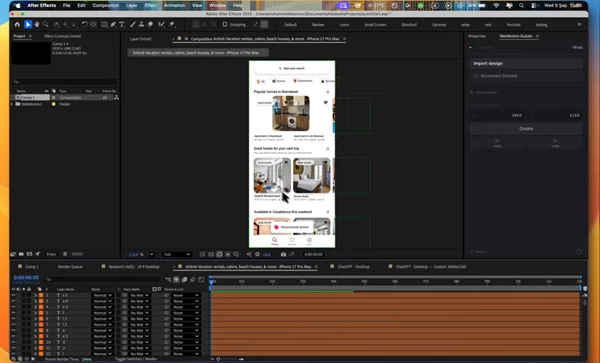Viewport: 600px width, 363px height.
Task: Click the trash icon in Project panel
Action: (65, 254)
